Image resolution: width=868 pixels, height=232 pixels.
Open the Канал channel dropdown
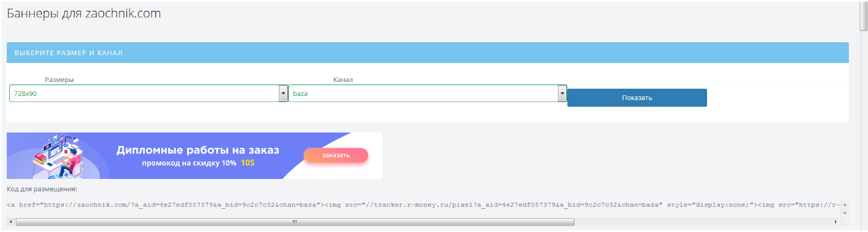(x=427, y=93)
